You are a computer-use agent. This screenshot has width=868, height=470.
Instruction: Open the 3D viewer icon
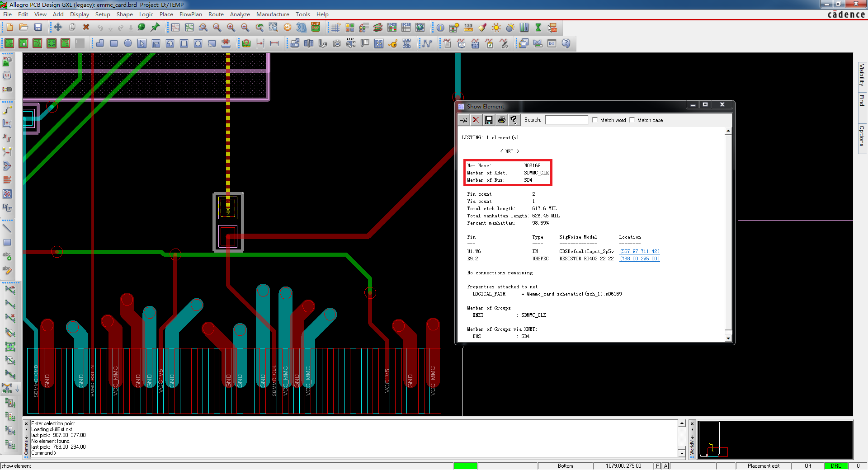coord(301,28)
